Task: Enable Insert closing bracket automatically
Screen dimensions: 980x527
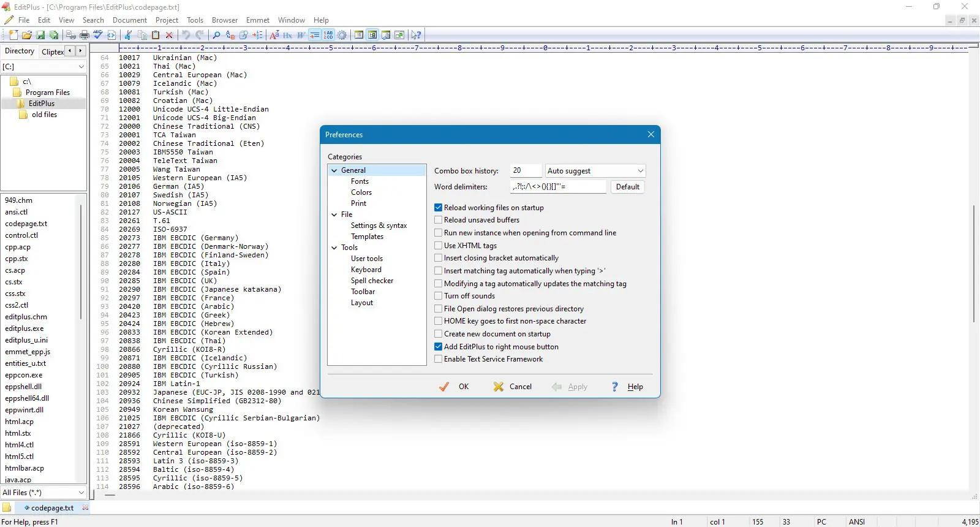Action: click(x=438, y=258)
